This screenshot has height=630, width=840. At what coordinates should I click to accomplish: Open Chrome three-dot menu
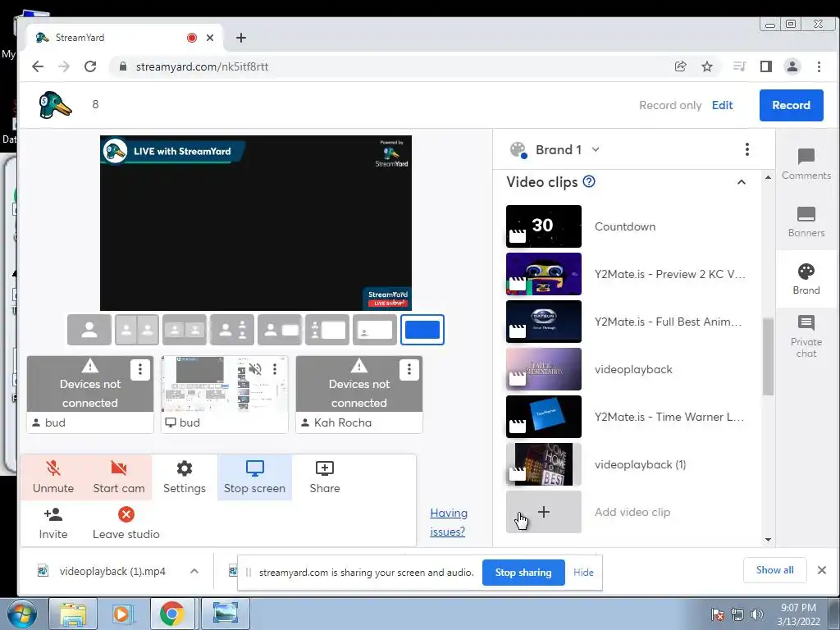pyautogui.click(x=819, y=66)
